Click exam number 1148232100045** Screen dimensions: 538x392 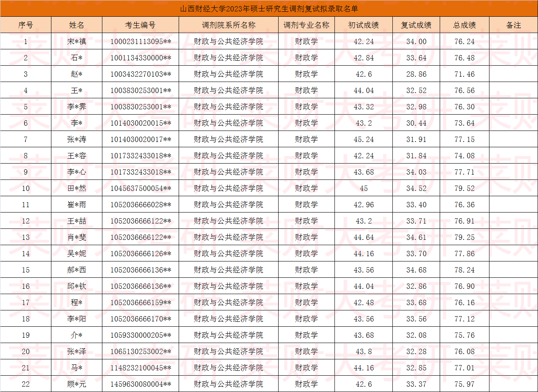coord(140,368)
